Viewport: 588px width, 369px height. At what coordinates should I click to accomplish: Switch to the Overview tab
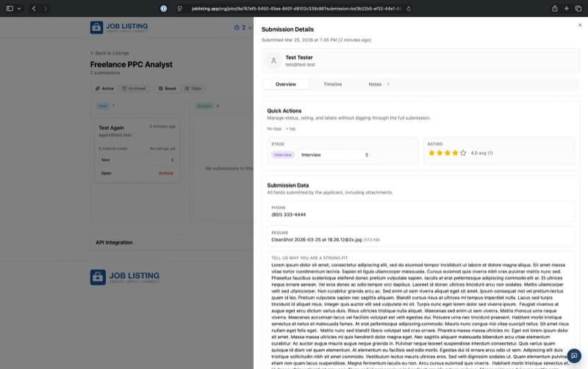point(286,85)
